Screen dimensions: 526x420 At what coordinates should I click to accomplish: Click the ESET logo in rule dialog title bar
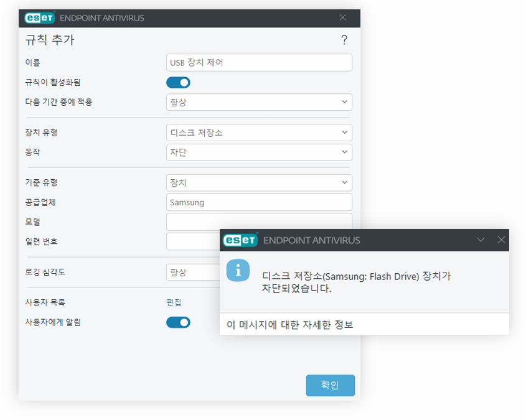(x=40, y=18)
